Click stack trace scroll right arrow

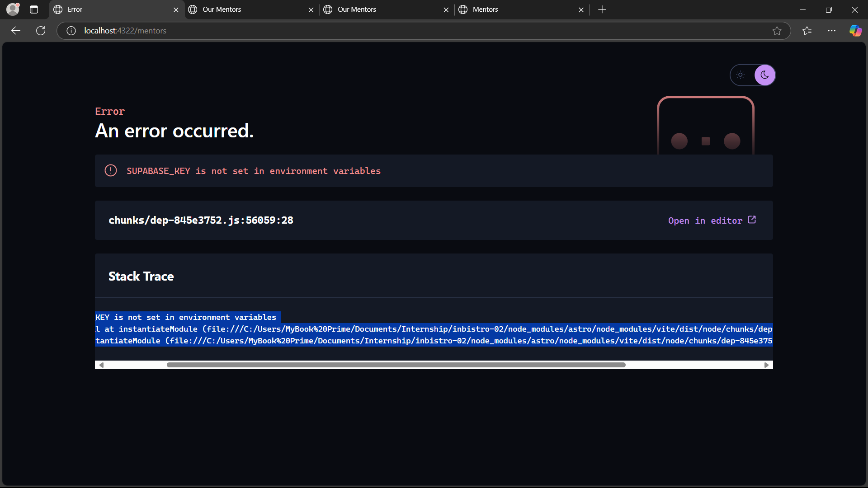tap(766, 365)
